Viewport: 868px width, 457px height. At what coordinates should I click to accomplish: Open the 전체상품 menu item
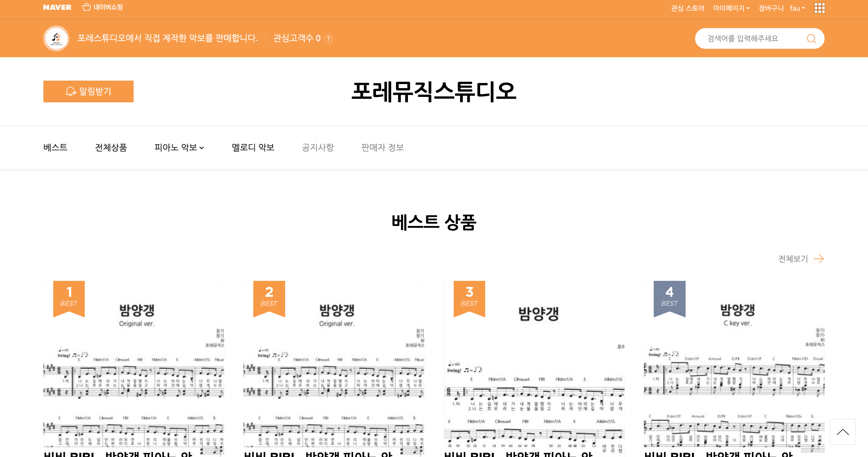pos(111,147)
